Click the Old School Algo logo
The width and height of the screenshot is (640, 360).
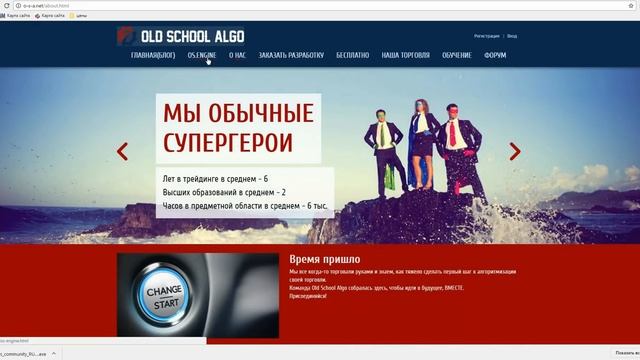pyautogui.click(x=181, y=36)
